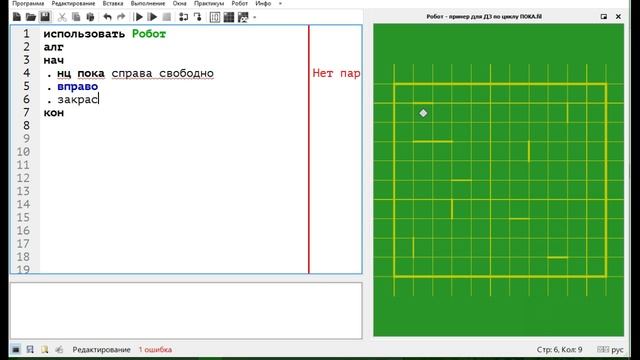Open the Робот menu
640x360 pixels.
click(x=240, y=3)
